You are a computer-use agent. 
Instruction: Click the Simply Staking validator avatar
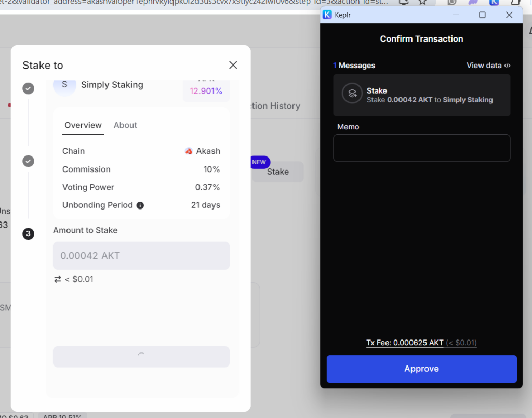click(x=65, y=86)
